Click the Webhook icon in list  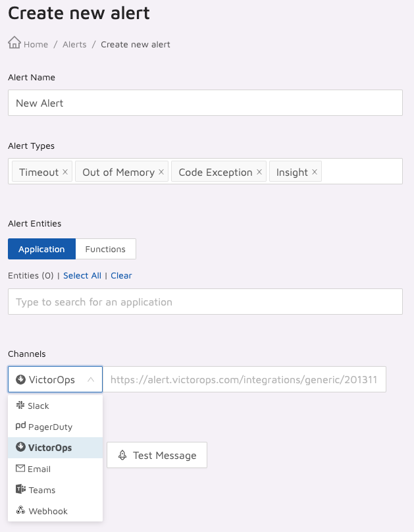[x=20, y=510]
